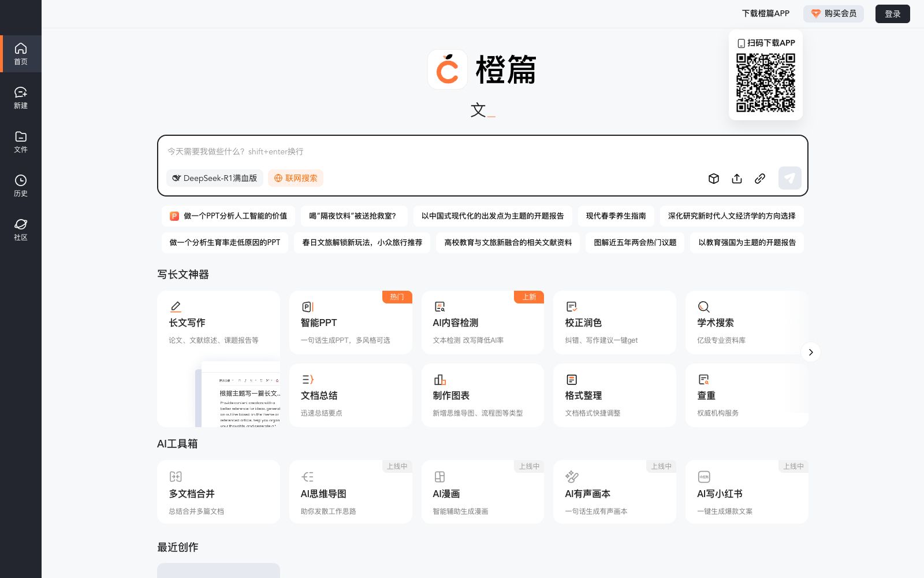
Task: Select suggestion 以教育强国为主题的开题报告
Action: click(747, 243)
